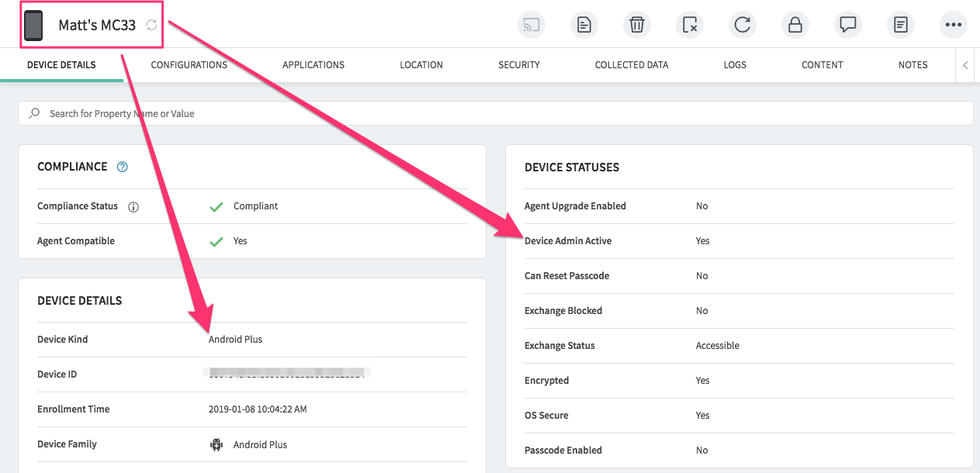Collapse the panel using the chevron arrow
The height and width of the screenshot is (473, 980).
(x=965, y=65)
